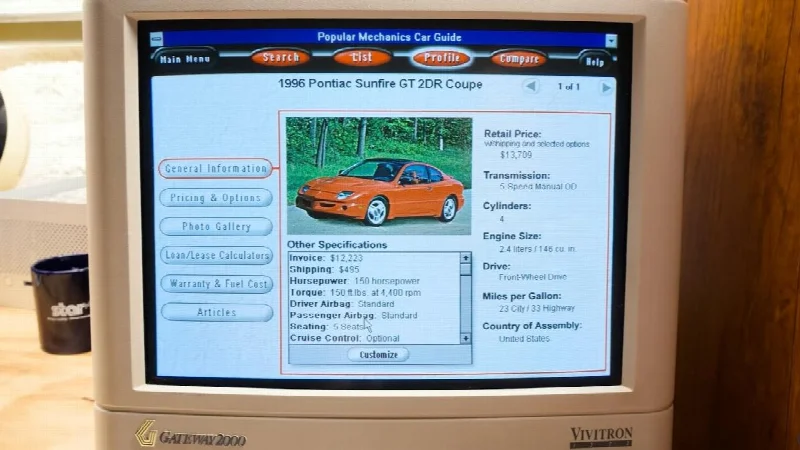
Task: Click the 1 of 1 page counter
Action: tap(568, 87)
